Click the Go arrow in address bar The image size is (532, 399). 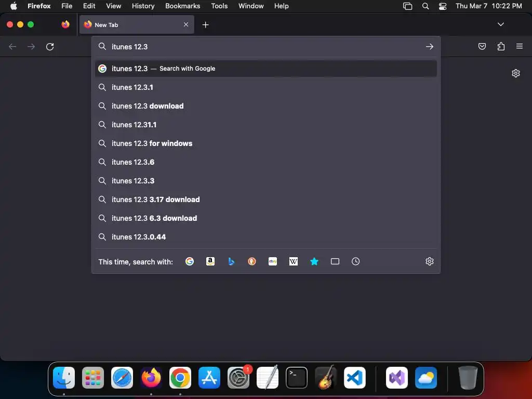click(x=430, y=46)
